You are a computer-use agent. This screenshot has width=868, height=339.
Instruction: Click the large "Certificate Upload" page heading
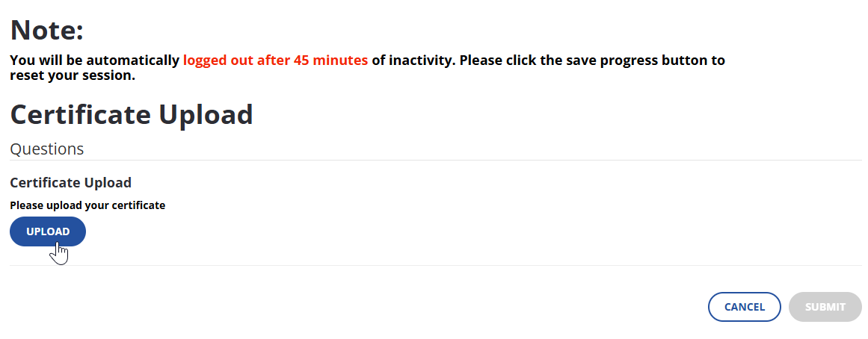(x=132, y=114)
